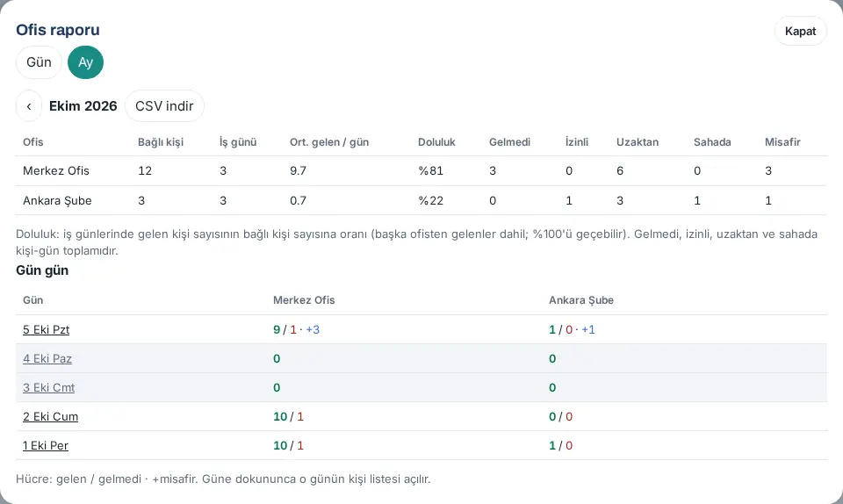
Task: Click the %81 occupancy value
Action: [x=430, y=171]
